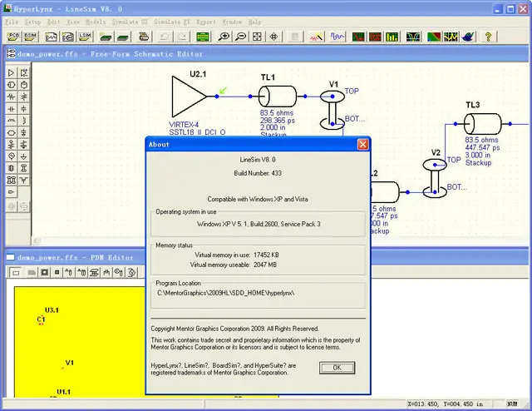Image resolution: width=532 pixels, height=411 pixels.
Task: Select the rectangle selection tool in PDN Editor
Action: coord(16,272)
